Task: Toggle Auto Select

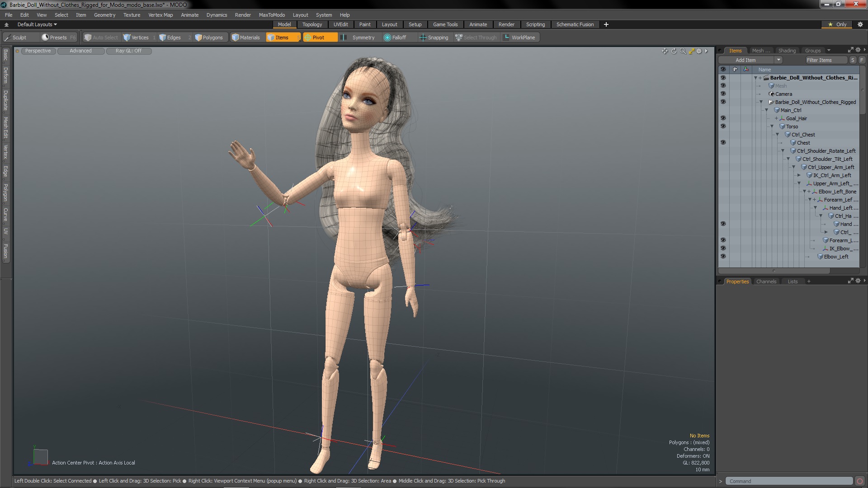Action: (x=101, y=38)
